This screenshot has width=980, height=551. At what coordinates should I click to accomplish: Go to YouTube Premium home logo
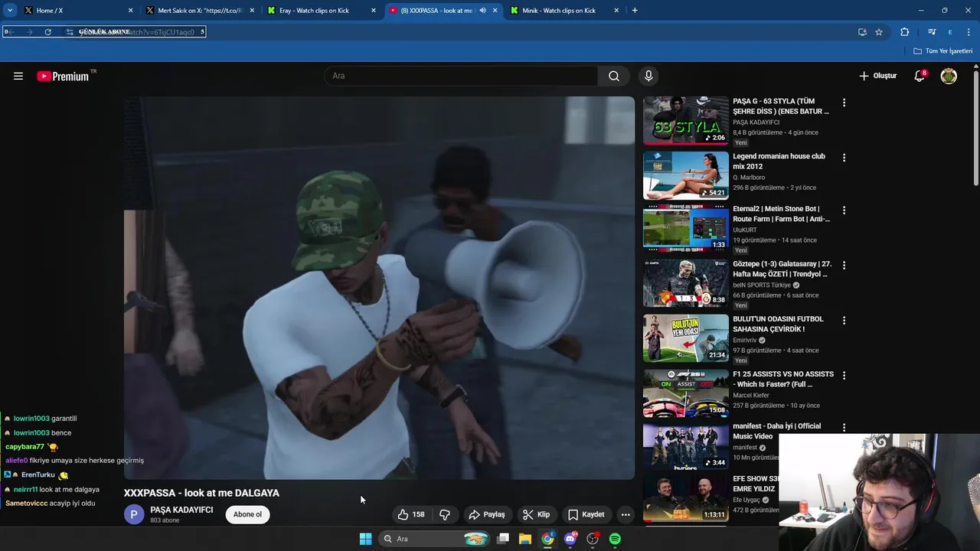(63, 76)
